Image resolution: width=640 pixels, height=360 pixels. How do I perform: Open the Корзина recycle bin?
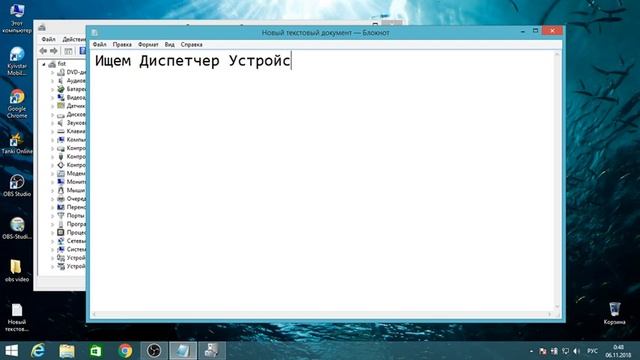pyautogui.click(x=614, y=313)
